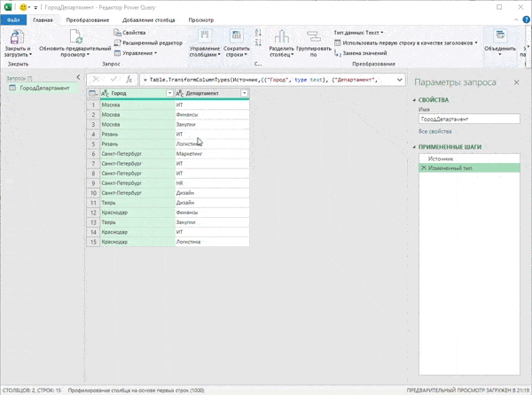Click the Департамент column header

tap(212, 93)
